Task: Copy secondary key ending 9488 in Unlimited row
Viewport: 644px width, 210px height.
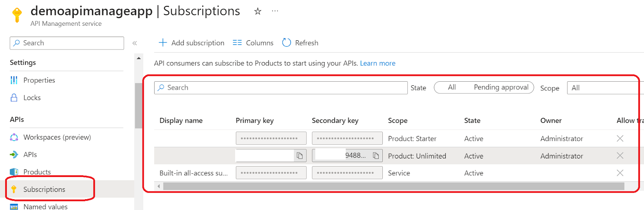Action: (x=376, y=156)
